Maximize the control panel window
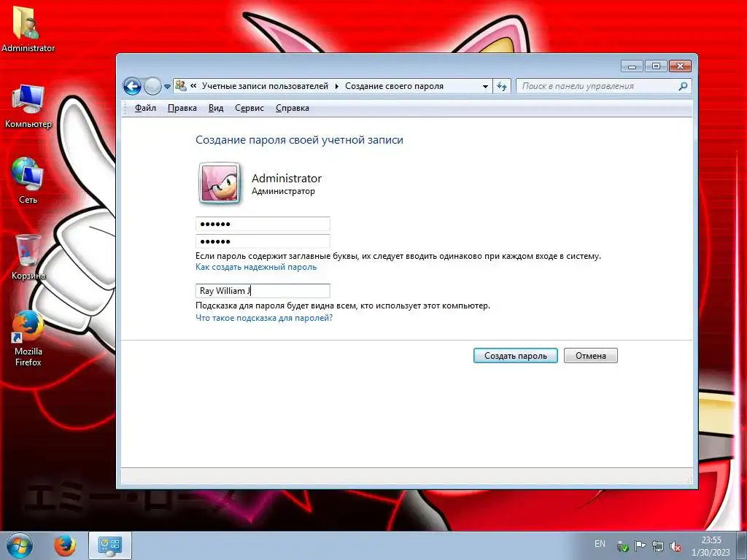Image resolution: width=747 pixels, height=560 pixels. tap(656, 66)
